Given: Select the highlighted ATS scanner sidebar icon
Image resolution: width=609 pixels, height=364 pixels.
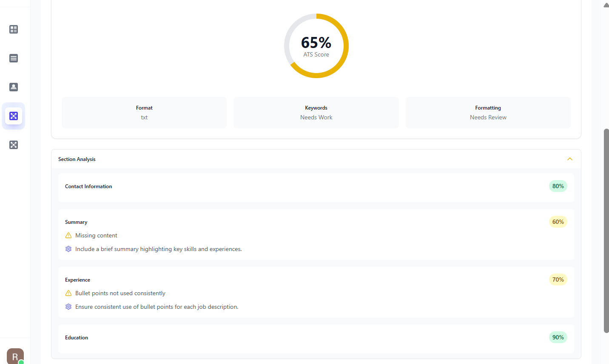Looking at the screenshot, I should point(13,116).
